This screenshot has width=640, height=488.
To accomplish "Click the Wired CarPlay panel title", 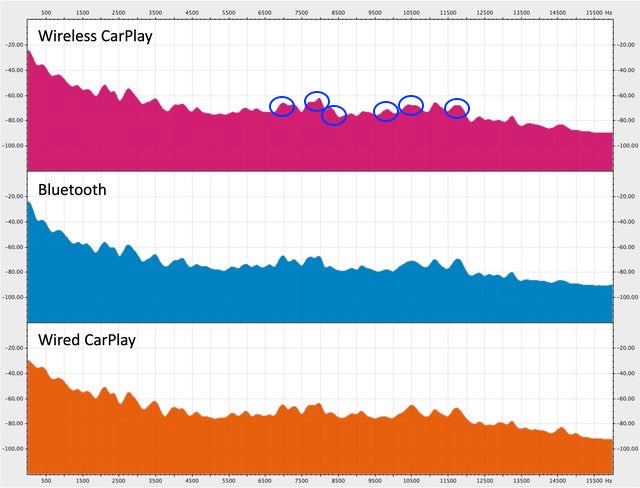I will (x=87, y=340).
